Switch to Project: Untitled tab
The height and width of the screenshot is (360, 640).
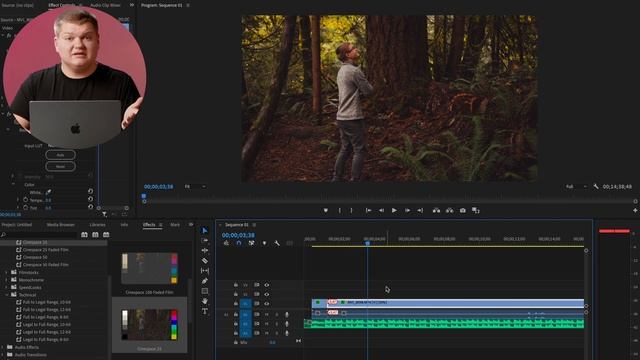17,225
